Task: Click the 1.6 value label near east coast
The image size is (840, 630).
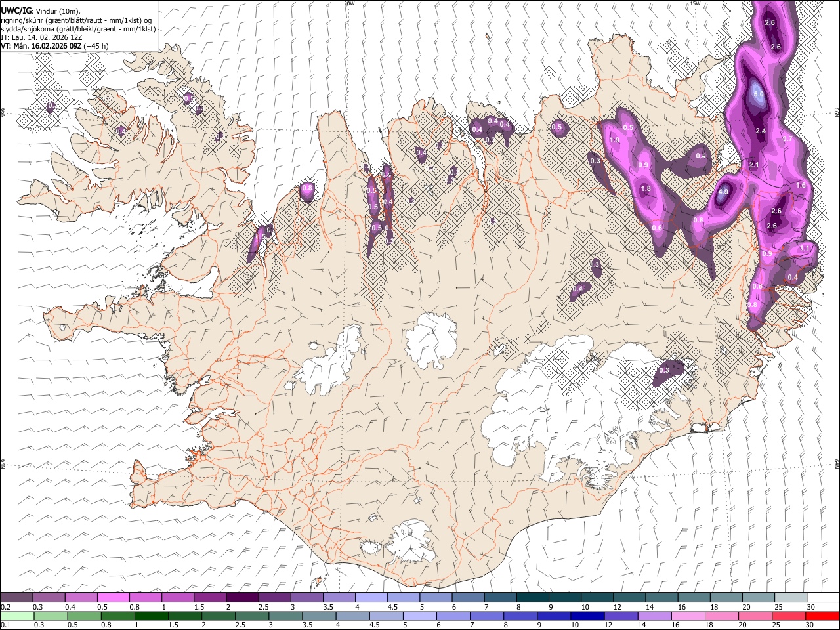Action: [x=801, y=186]
